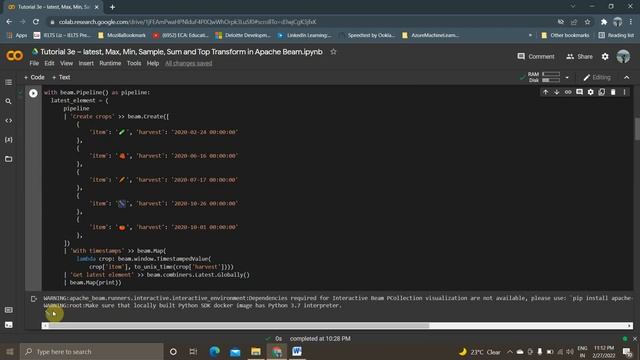
Task: Star the notebook title
Action: 333,52
